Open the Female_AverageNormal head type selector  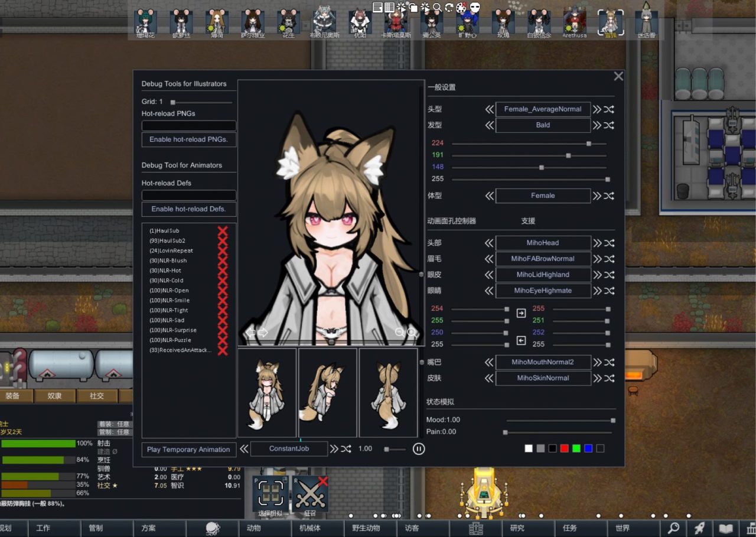(x=543, y=109)
